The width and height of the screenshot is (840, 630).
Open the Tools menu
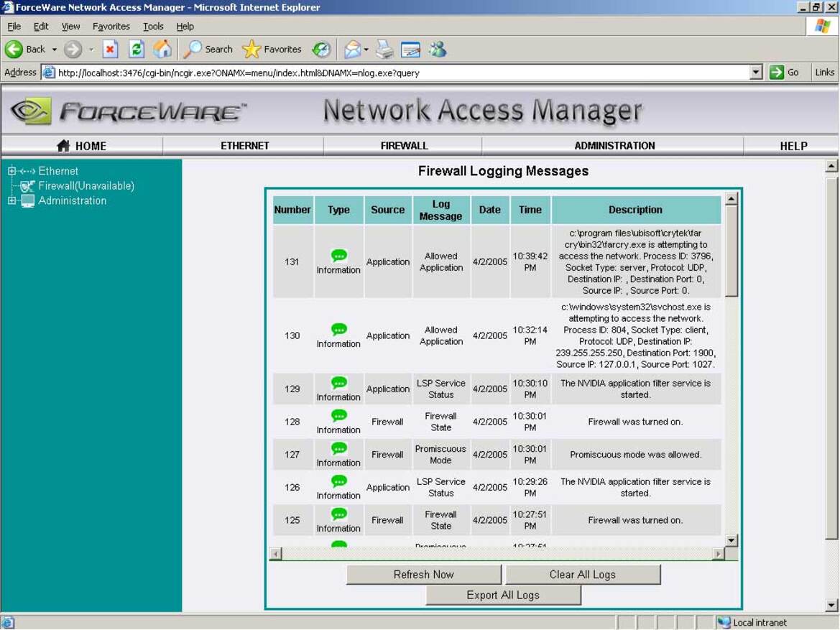click(x=152, y=27)
